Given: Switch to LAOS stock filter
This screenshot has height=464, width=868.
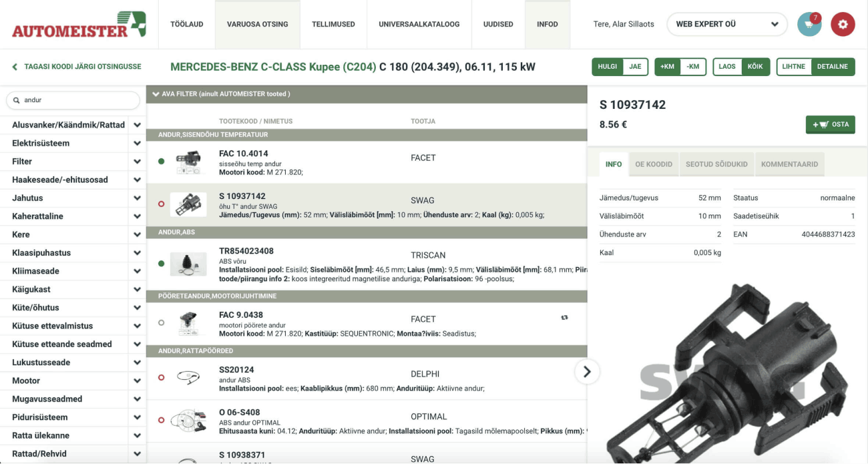Looking at the screenshot, I should click(x=727, y=67).
